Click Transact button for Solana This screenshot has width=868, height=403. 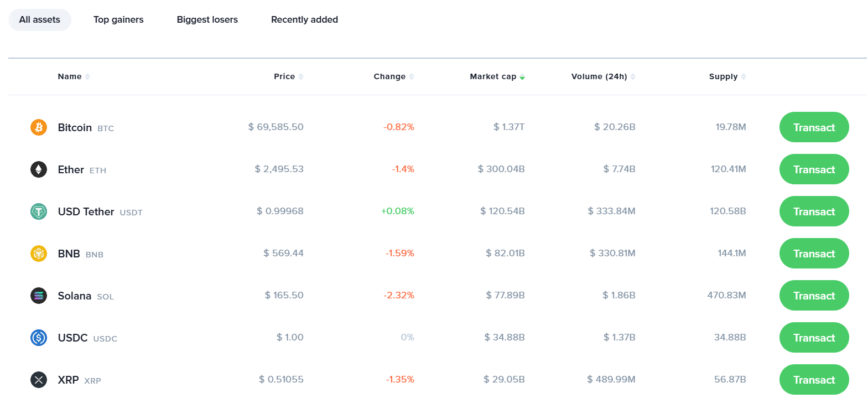814,296
